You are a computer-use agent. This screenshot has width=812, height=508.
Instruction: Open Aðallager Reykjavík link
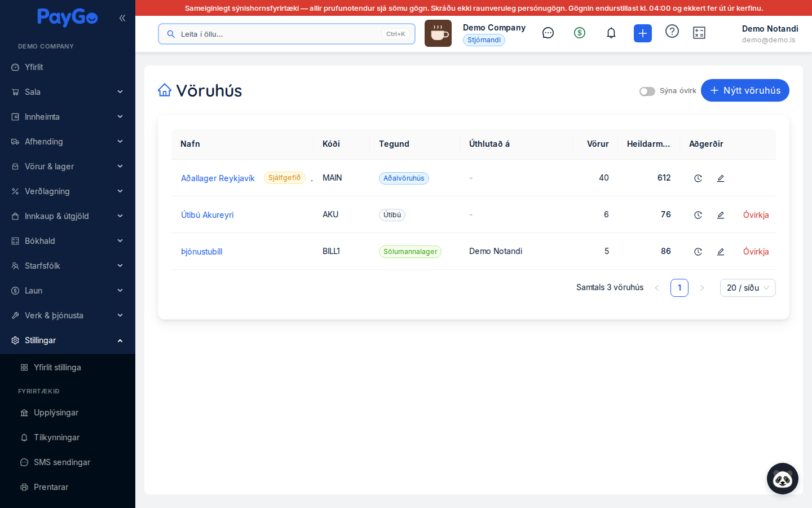(218, 178)
